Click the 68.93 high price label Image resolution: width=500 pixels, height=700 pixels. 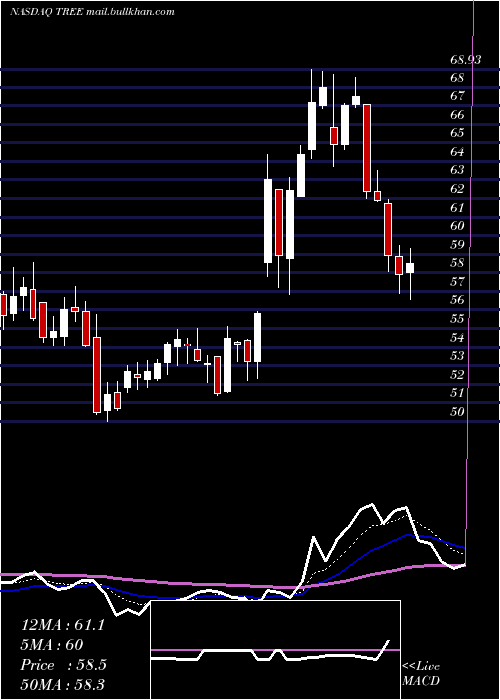(x=465, y=59)
